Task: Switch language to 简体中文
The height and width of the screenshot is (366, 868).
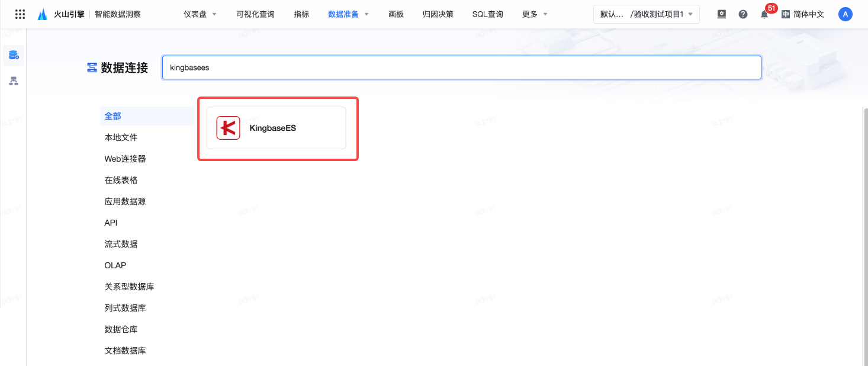Action: 809,14
